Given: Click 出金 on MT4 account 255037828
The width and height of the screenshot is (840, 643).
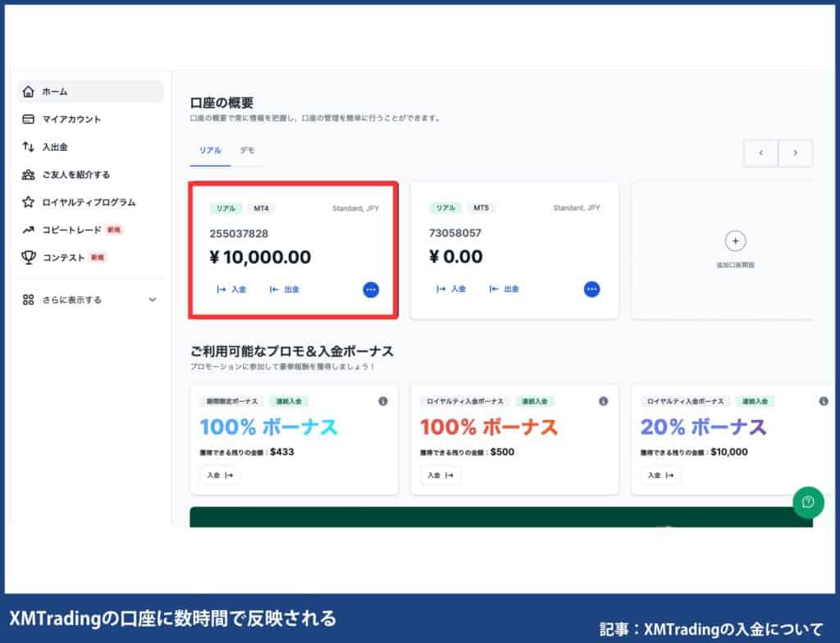Looking at the screenshot, I should [x=285, y=290].
